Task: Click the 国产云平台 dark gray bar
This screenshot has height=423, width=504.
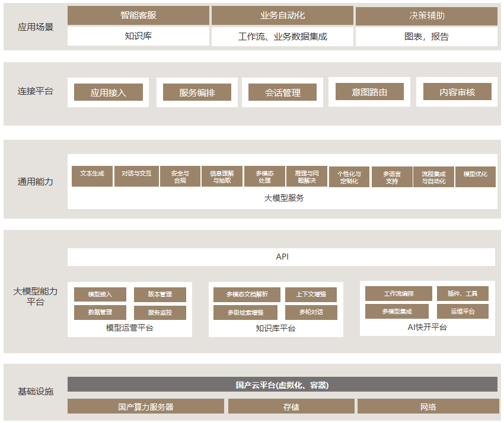Action: 282,384
